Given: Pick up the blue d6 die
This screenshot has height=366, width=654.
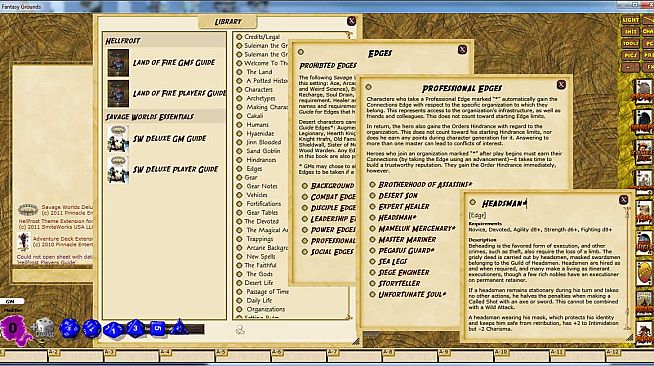Looking at the screenshot, I should (157, 328).
